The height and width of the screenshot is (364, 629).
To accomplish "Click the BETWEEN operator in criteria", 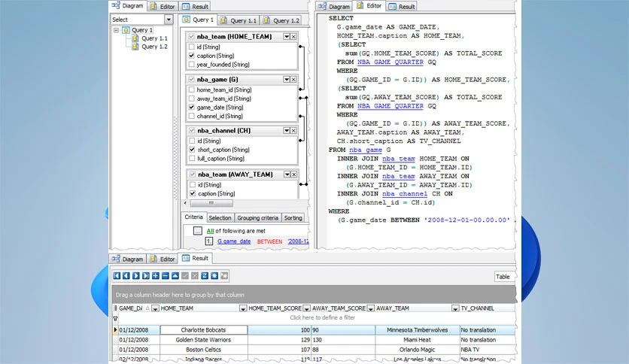I will [269, 241].
